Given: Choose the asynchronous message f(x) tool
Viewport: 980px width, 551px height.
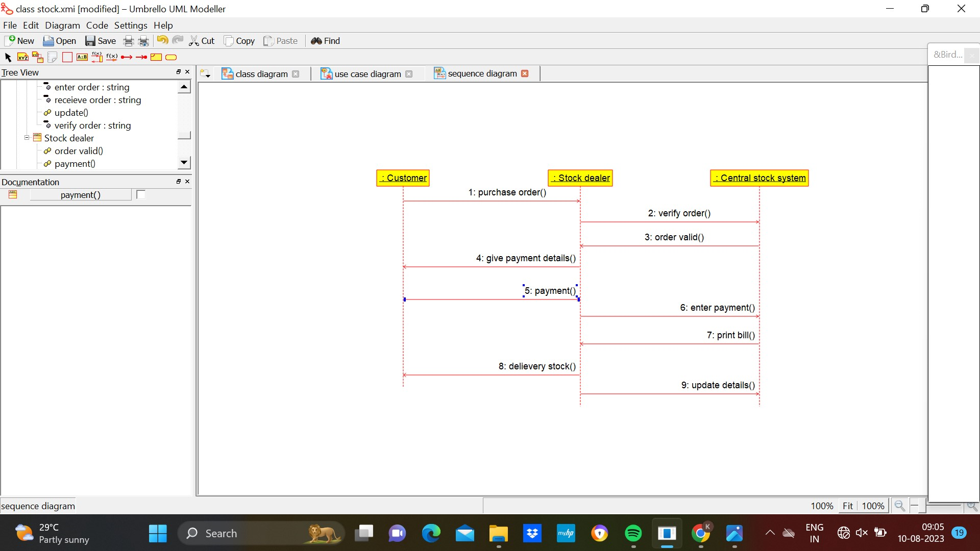Looking at the screenshot, I should [112, 57].
